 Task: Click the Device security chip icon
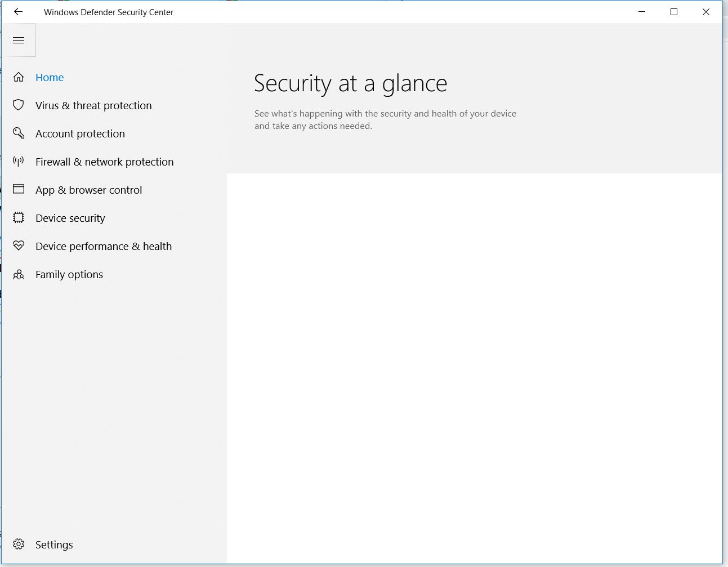point(19,217)
